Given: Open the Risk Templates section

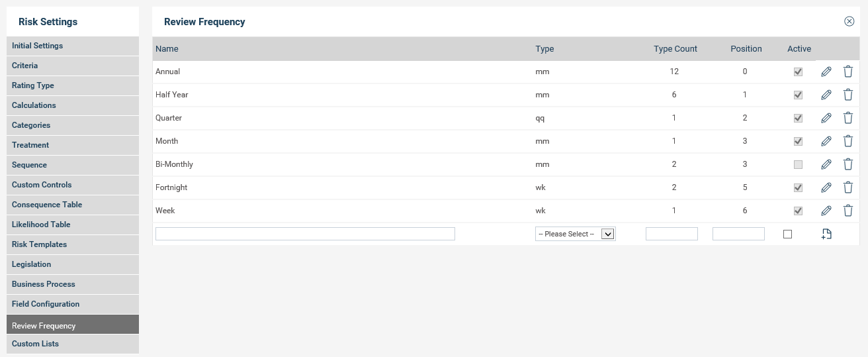Looking at the screenshot, I should click(40, 244).
